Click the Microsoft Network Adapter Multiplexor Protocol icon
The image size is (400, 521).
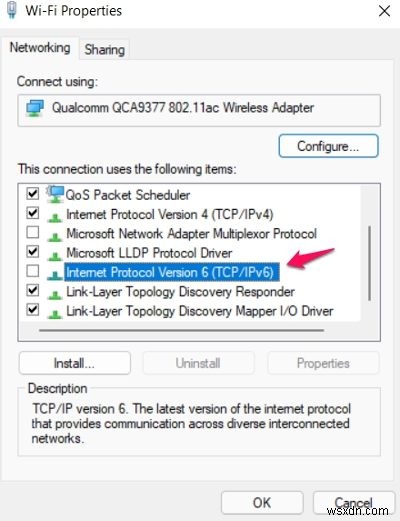55,237
